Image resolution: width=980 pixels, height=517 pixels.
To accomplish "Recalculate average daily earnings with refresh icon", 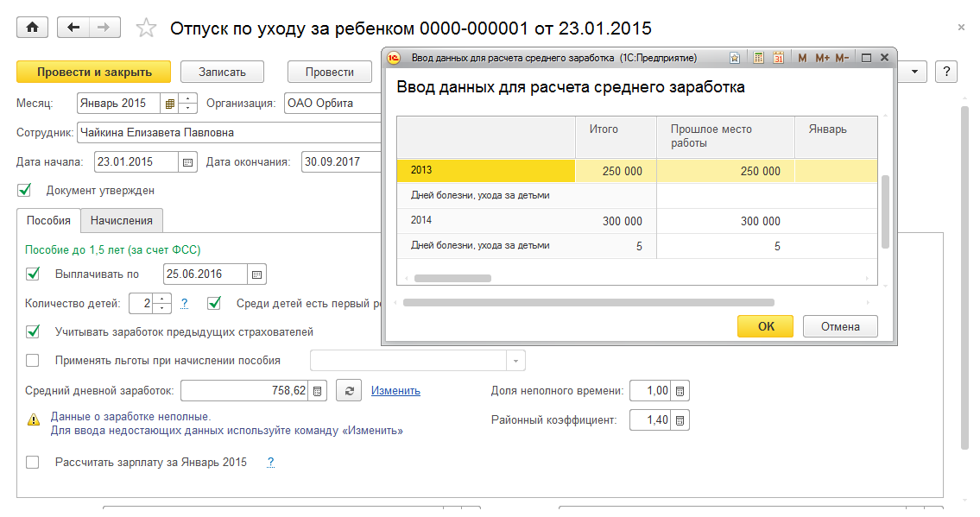I will [348, 391].
